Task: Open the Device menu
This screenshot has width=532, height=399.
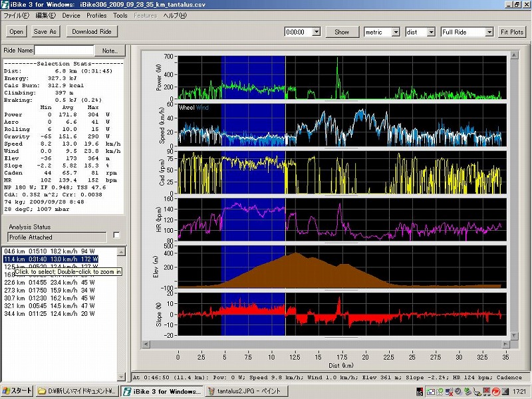Action: 70,15
